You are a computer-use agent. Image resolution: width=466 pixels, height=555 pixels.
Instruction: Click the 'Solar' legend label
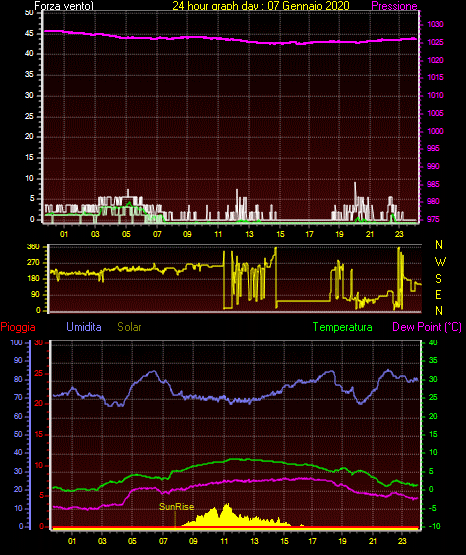[x=129, y=327]
